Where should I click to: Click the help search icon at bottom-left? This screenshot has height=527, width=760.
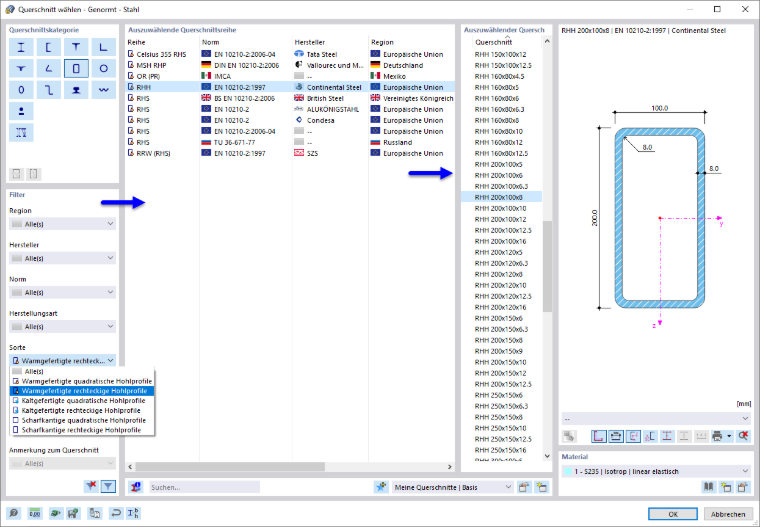coord(14,513)
